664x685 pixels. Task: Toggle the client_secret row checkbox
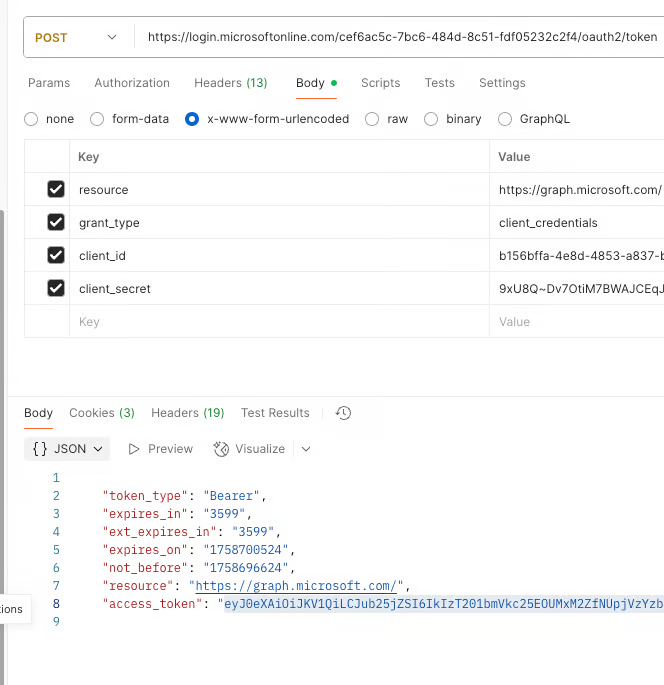(56, 289)
